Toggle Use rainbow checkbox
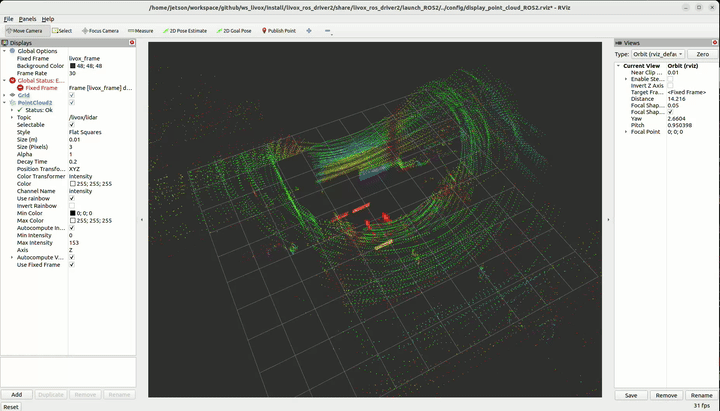Image resolution: width=720 pixels, height=411 pixels. pyautogui.click(x=72, y=198)
